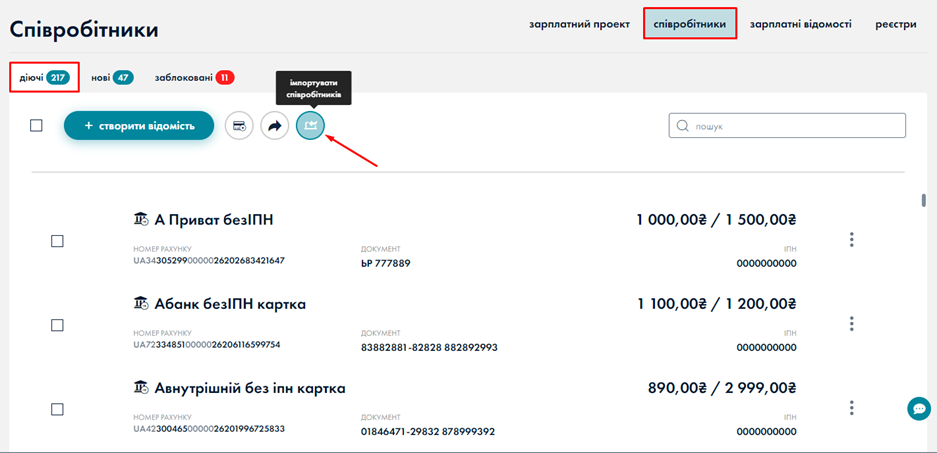Click the Співробітники page heading

pyautogui.click(x=84, y=29)
